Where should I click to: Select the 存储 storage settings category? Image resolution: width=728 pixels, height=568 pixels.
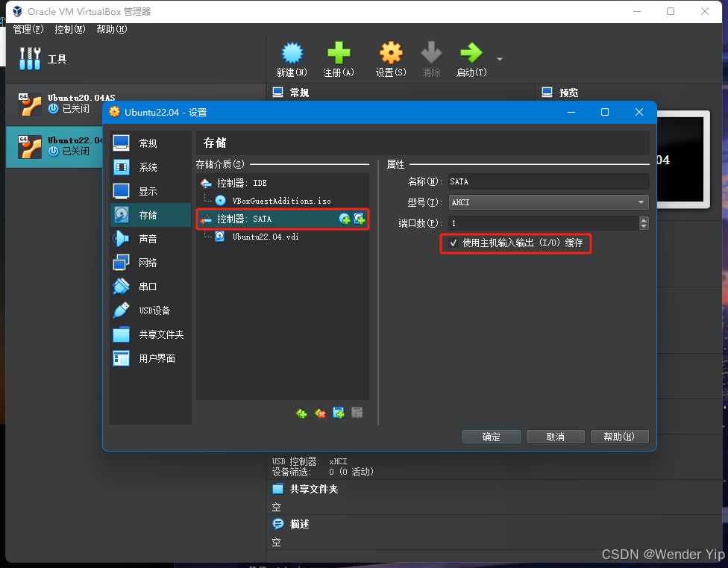coord(151,215)
